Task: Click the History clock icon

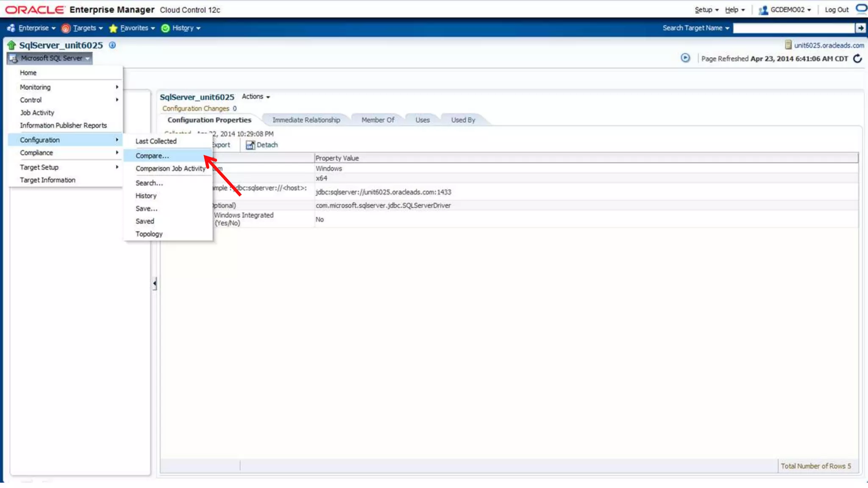Action: coord(165,28)
